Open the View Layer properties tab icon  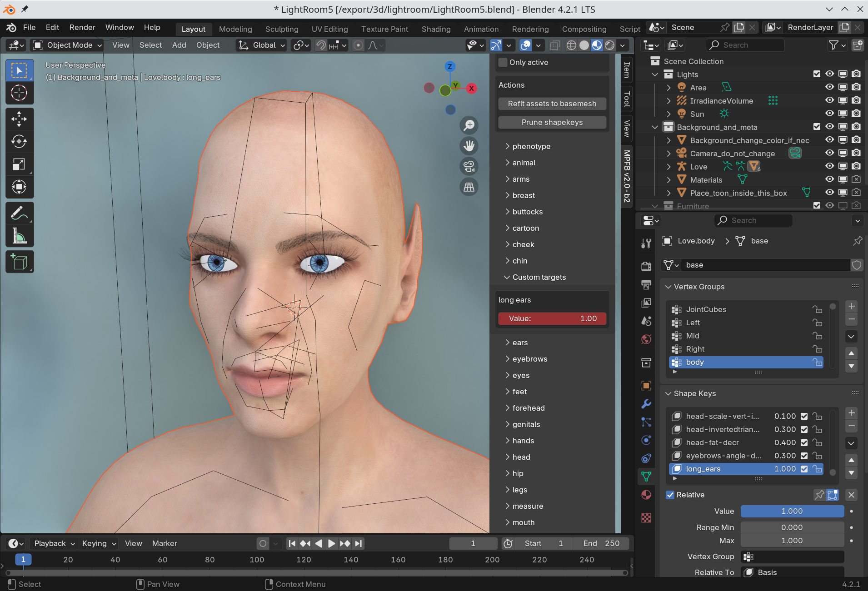(646, 303)
